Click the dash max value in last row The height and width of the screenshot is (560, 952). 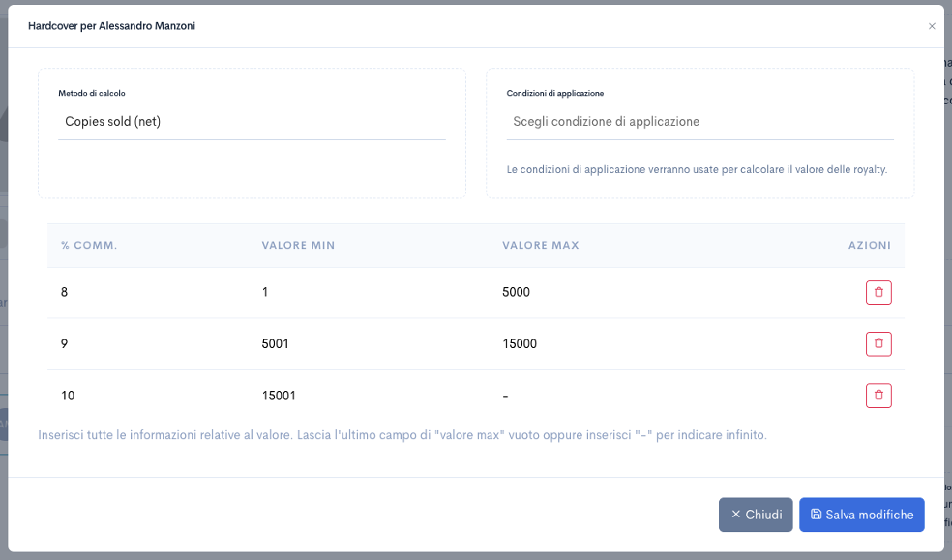click(x=506, y=396)
